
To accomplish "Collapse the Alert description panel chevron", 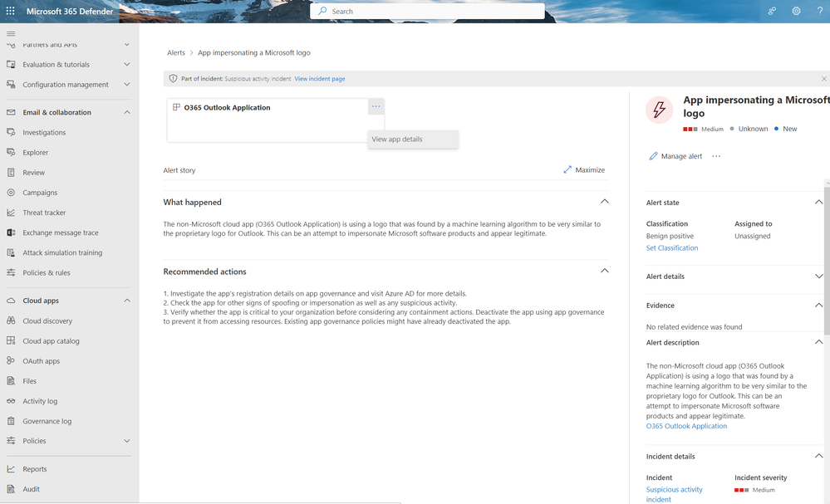I will (x=818, y=342).
